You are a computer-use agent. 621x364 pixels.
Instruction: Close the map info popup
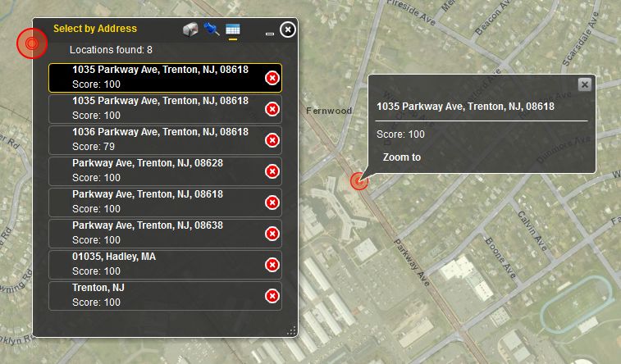(x=584, y=84)
